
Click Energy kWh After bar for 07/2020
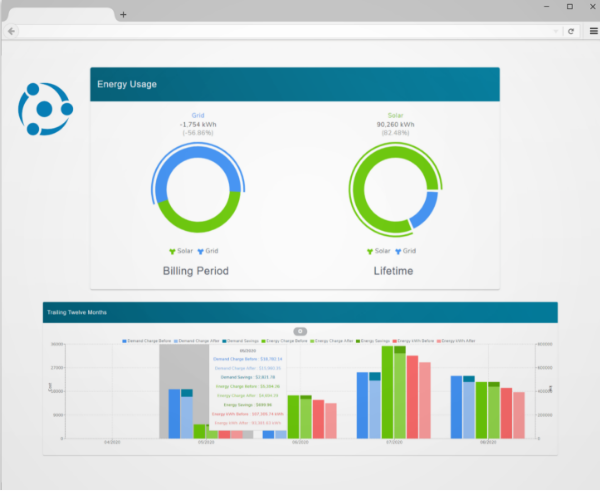[x=425, y=400]
